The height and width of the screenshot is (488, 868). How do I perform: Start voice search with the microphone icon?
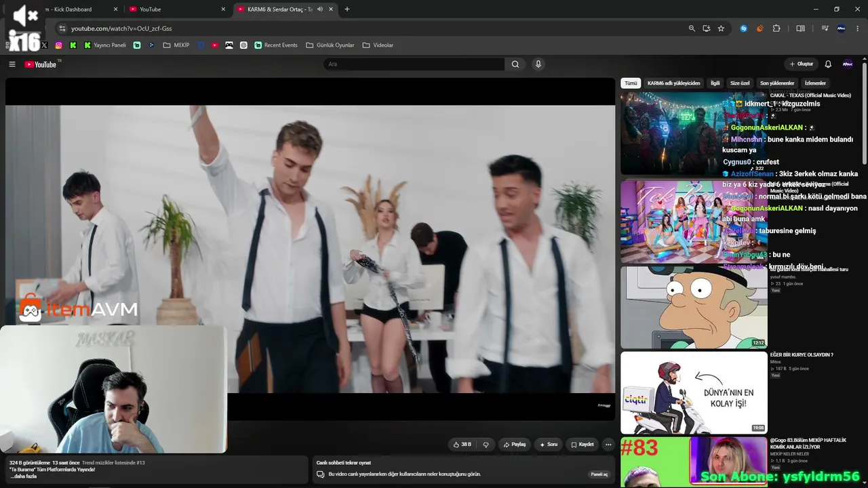(538, 64)
